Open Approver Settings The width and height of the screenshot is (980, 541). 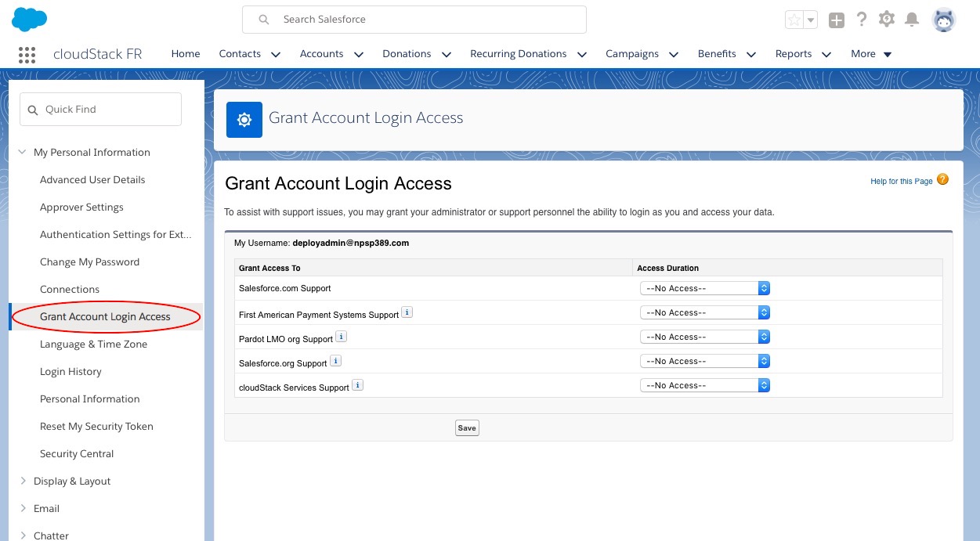coord(81,207)
